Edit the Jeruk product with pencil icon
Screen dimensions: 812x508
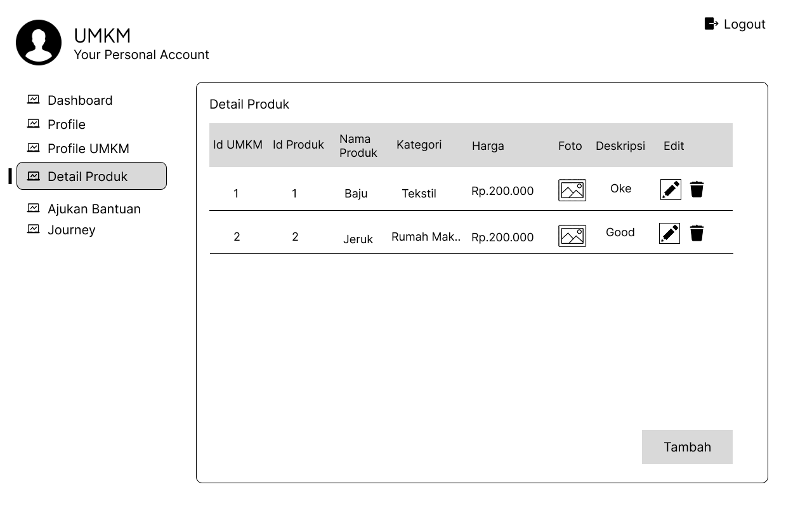[669, 233]
